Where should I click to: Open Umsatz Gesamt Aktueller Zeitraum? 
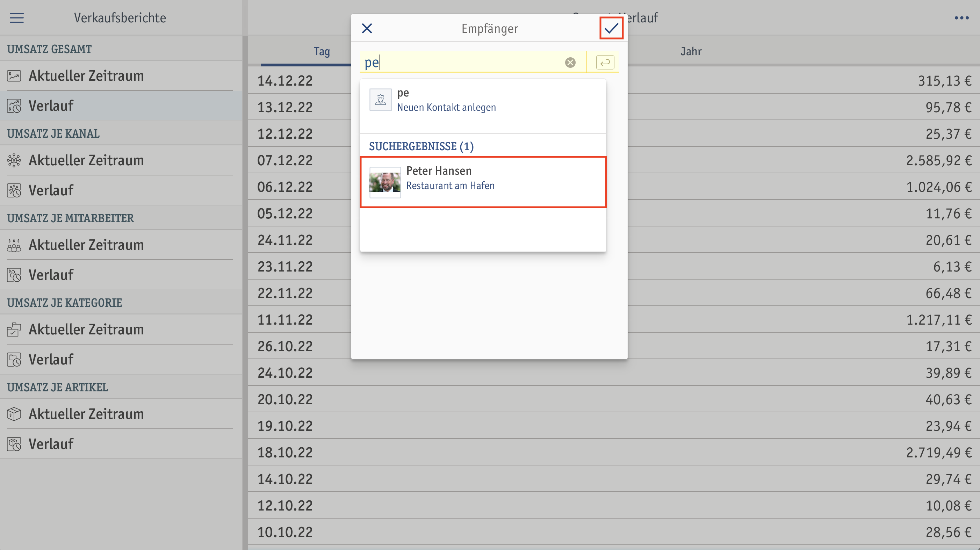(121, 76)
